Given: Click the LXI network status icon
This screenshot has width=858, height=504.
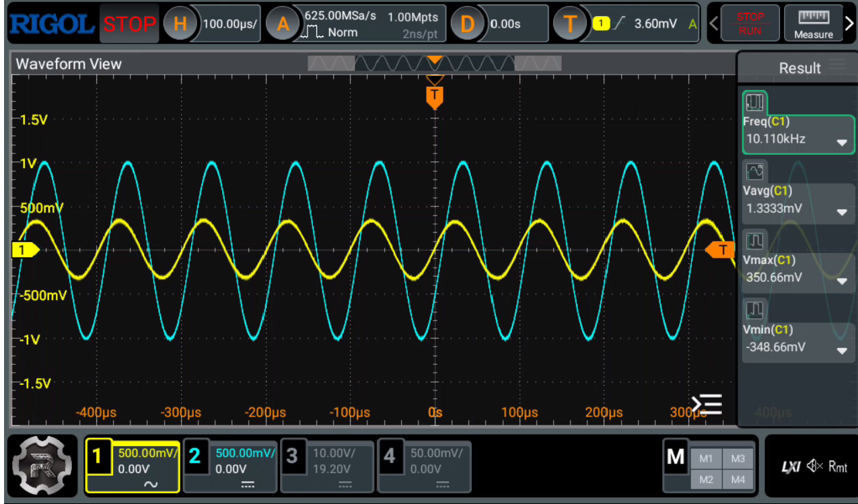Looking at the screenshot, I should [x=791, y=466].
